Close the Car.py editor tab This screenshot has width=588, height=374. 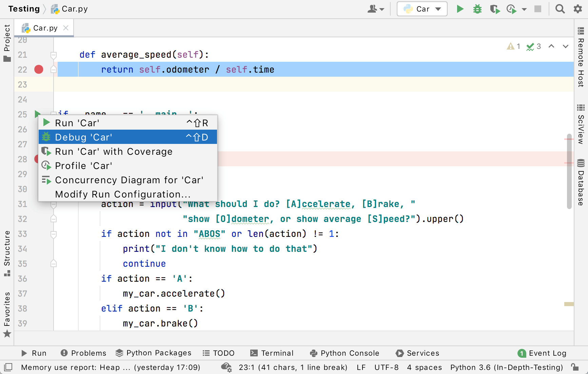[x=66, y=28]
